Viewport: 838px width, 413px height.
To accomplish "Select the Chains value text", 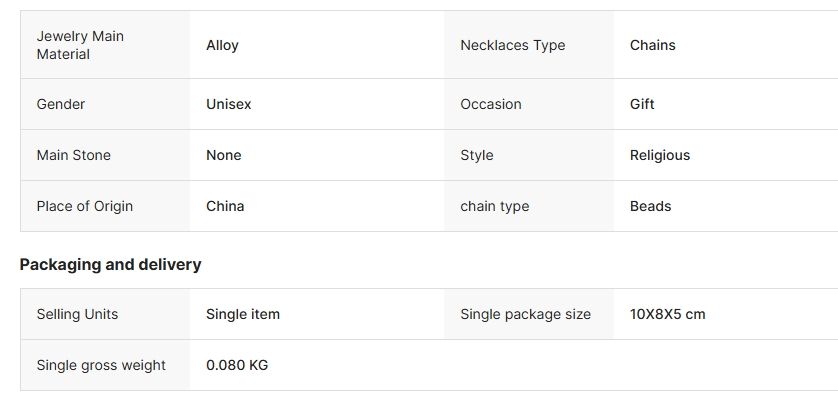I will click(652, 45).
